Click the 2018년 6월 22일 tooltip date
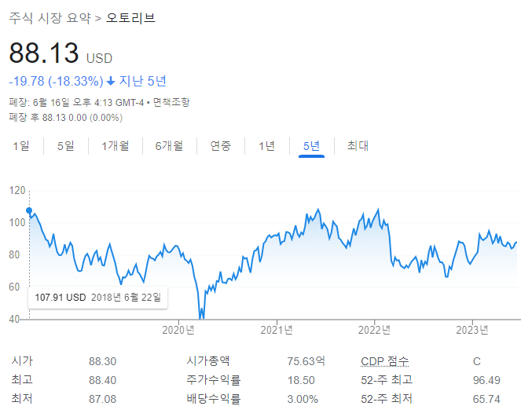Viewport: 532px width, 417px height. (127, 298)
